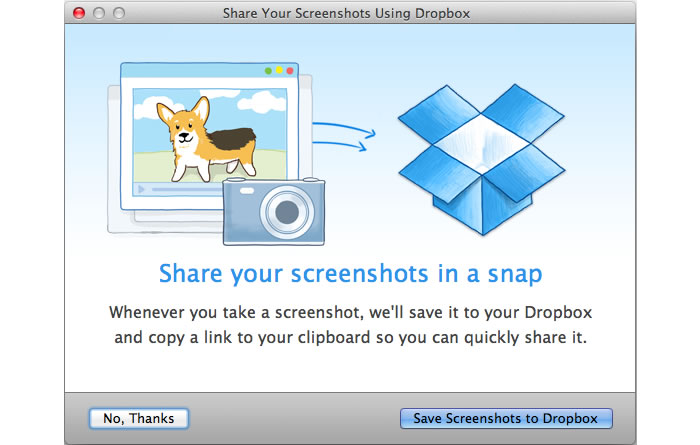700x445 pixels.
Task: Click the Save Screenshots to Dropbox button
Action: 506,418
